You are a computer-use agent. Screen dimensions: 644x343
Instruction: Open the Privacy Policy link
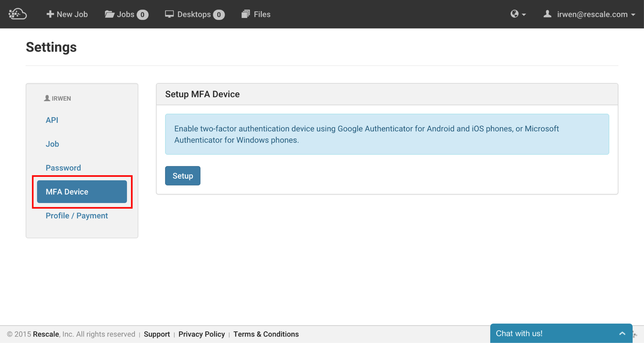click(201, 334)
